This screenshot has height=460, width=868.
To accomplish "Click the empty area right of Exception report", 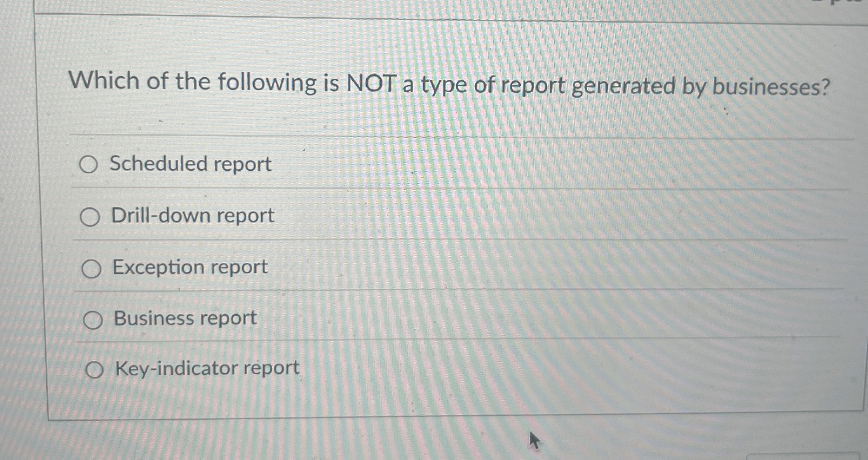I will [526, 267].
